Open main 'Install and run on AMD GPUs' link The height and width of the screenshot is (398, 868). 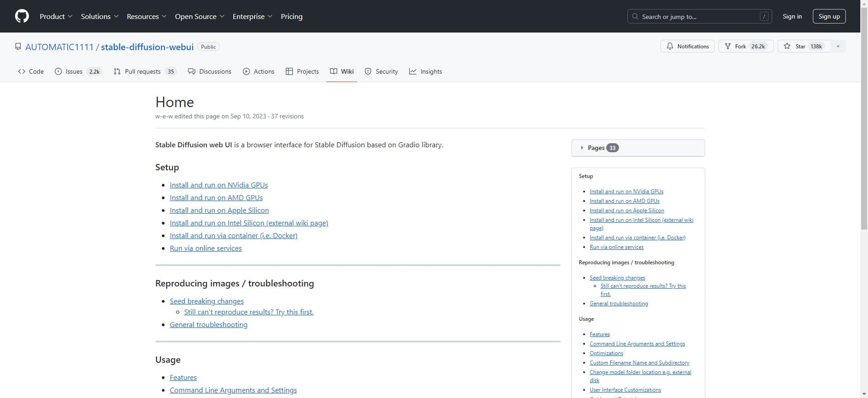pyautogui.click(x=216, y=197)
